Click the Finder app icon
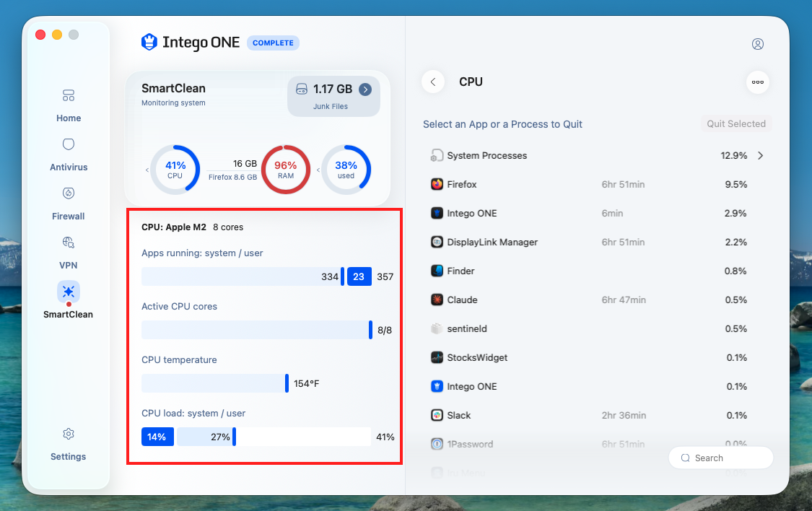 coord(437,271)
